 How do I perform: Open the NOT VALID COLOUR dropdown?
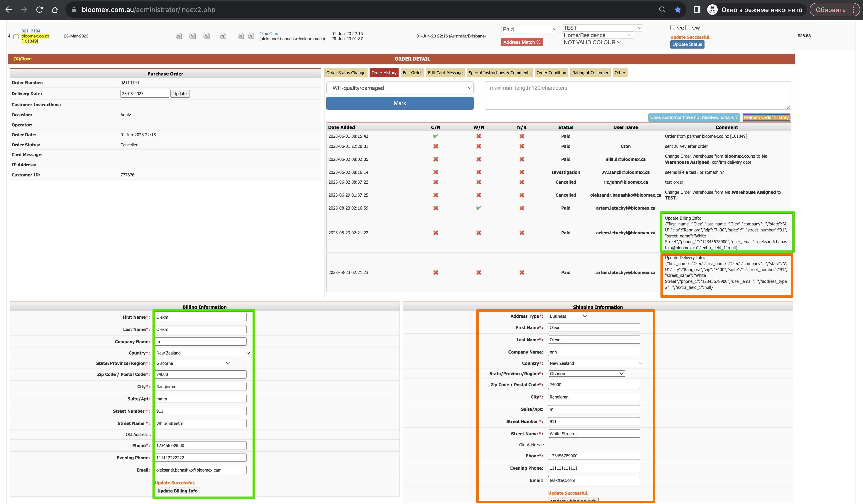point(592,43)
